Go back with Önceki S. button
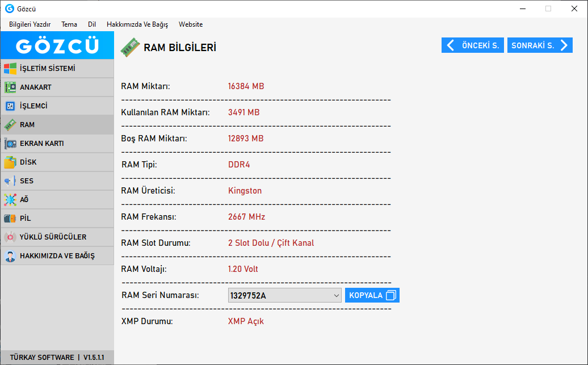Viewport: 588px width, 365px height. coord(472,45)
